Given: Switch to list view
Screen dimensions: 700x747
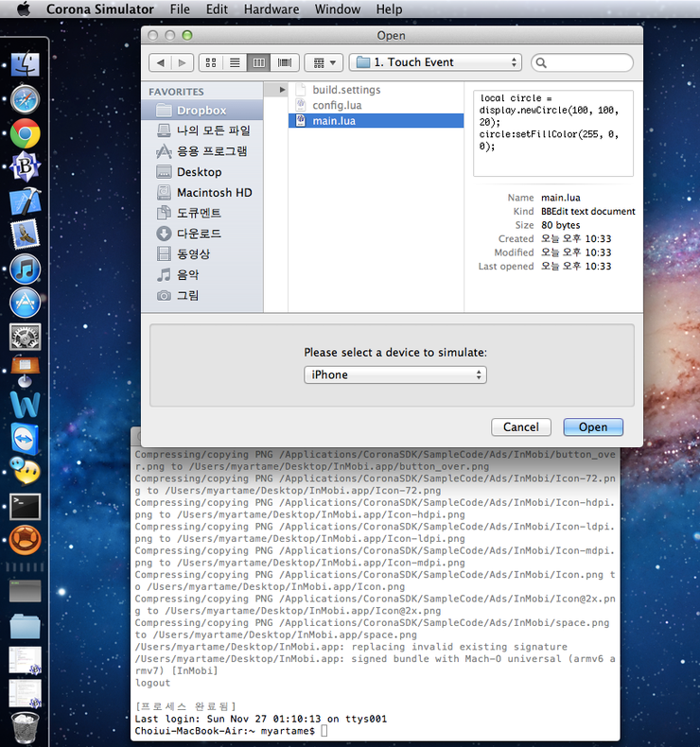Looking at the screenshot, I should 235,63.
